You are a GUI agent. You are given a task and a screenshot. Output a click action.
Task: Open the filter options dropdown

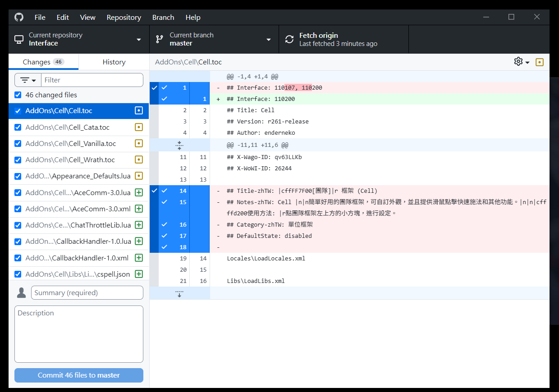[28, 80]
